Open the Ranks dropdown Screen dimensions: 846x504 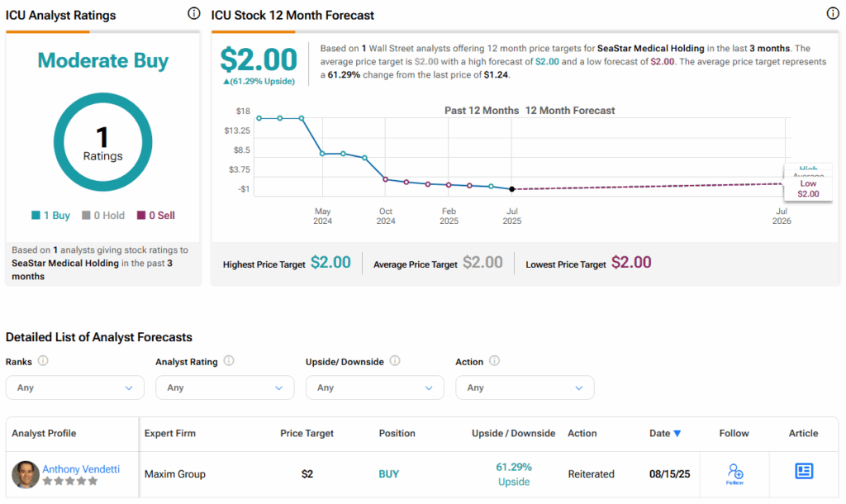coord(75,388)
